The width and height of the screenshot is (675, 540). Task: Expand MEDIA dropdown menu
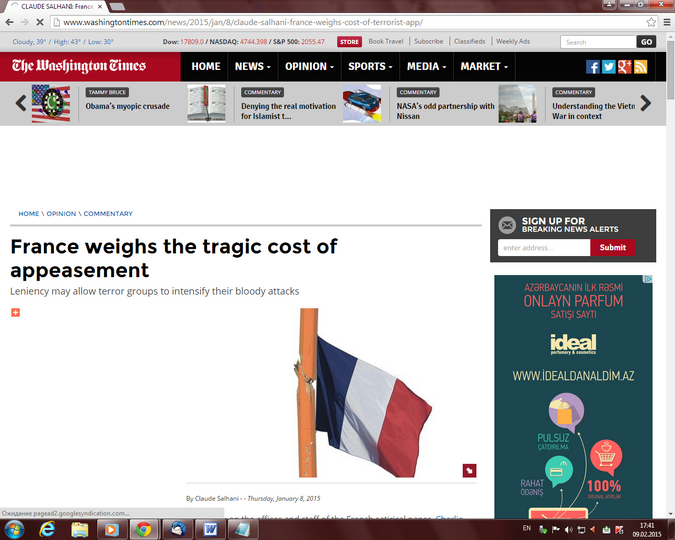[x=426, y=67]
